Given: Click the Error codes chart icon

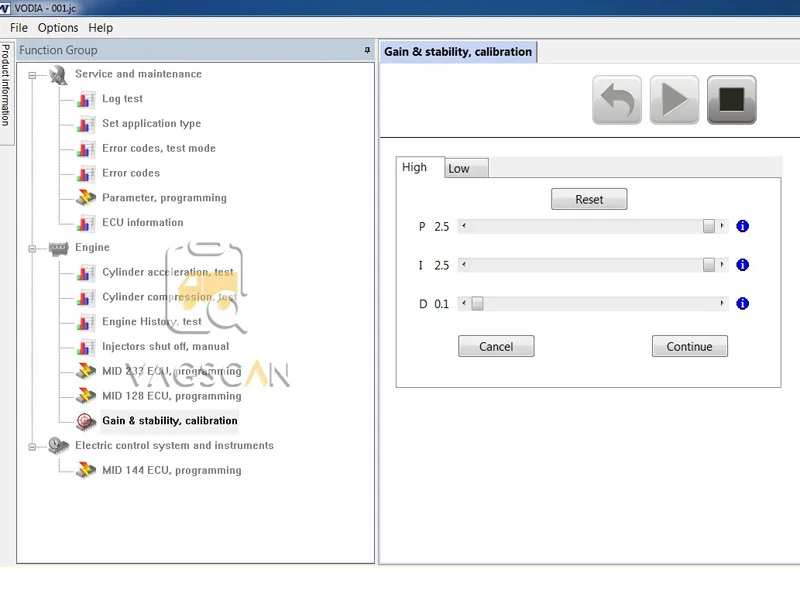Looking at the screenshot, I should [x=86, y=173].
